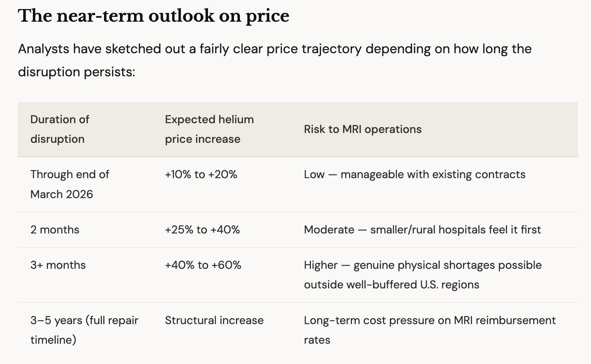Image resolution: width=591 pixels, height=364 pixels.
Task: Select the "Through end of March 2026" cell
Action: click(69, 184)
